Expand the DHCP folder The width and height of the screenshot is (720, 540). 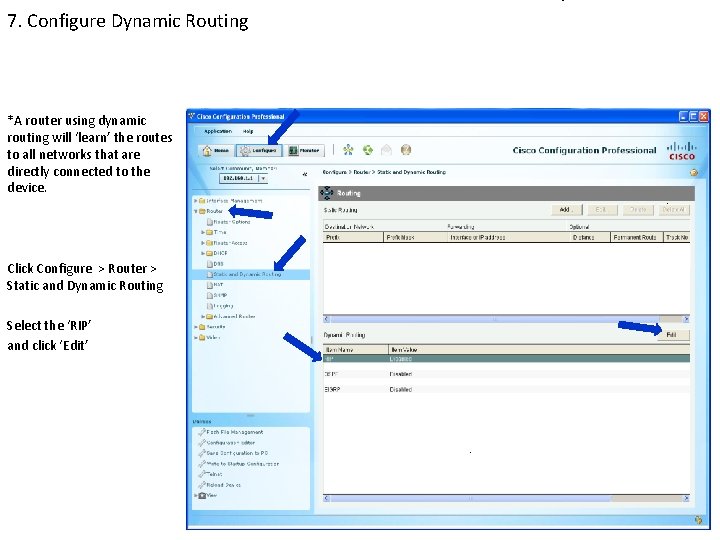click(x=203, y=253)
